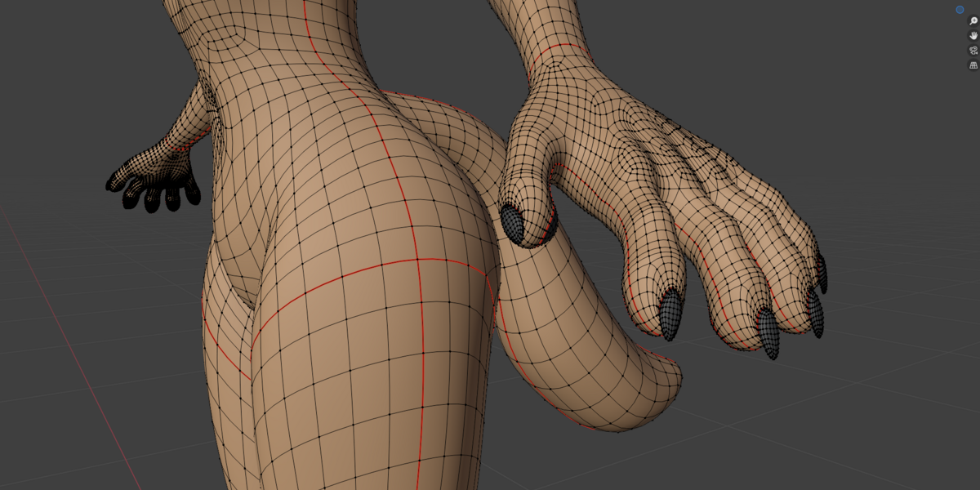This screenshot has width=980, height=490.
Task: Click the small distant hand with black fingers
Action: pyautogui.click(x=155, y=184)
